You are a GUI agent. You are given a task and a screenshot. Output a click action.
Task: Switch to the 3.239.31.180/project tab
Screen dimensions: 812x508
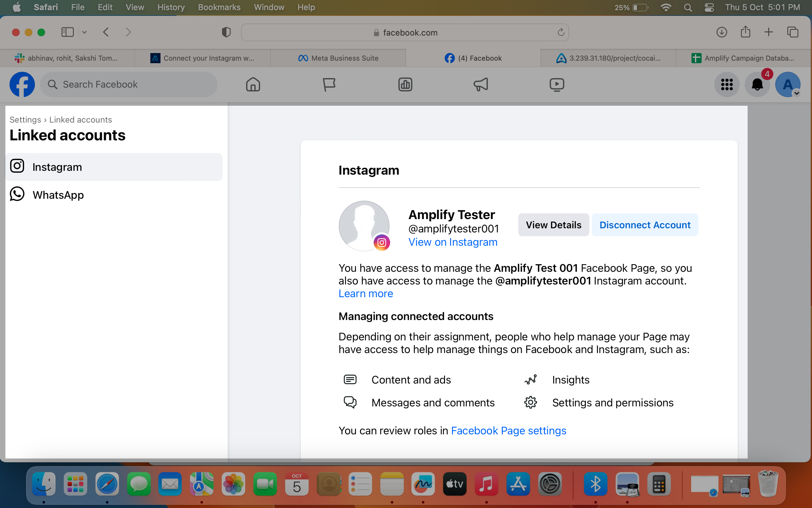608,58
